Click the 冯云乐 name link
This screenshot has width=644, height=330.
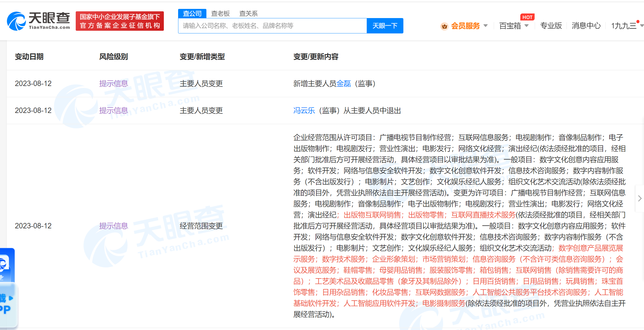click(x=304, y=111)
